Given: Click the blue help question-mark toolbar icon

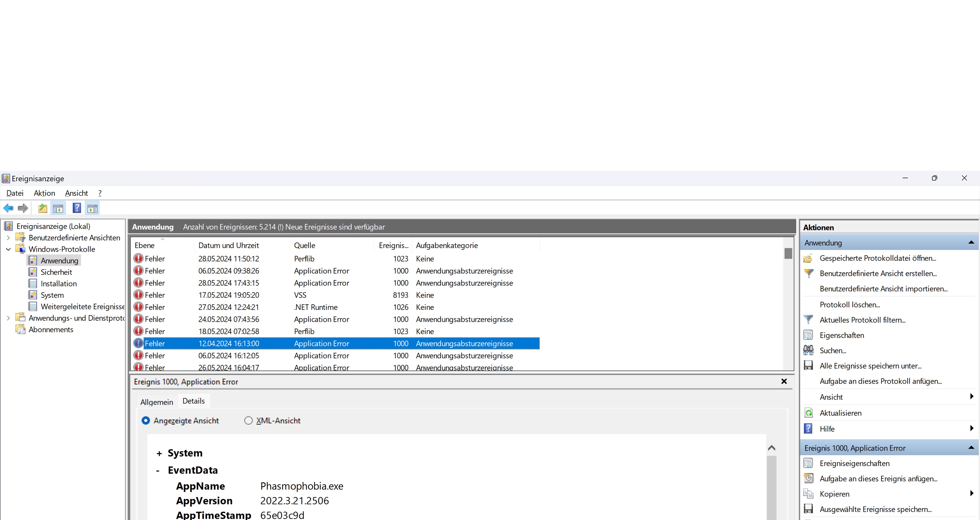Looking at the screenshot, I should (77, 208).
